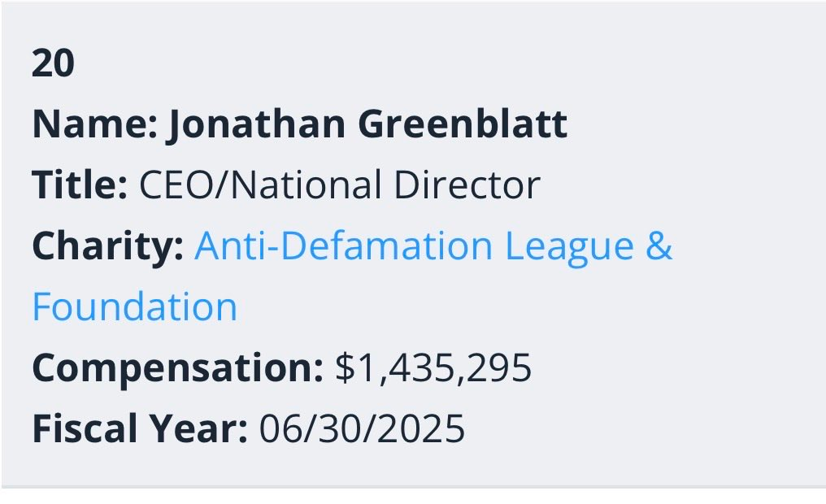Click the CEO/National text in the title

tap(260, 185)
